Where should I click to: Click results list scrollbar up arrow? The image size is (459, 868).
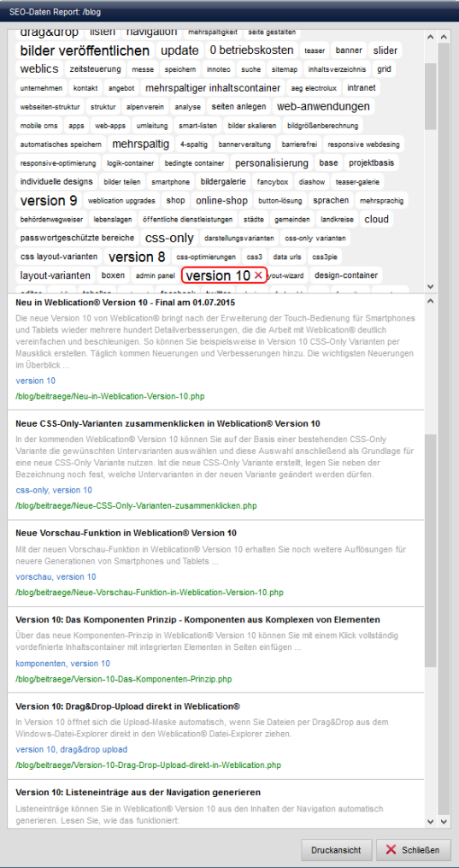click(x=432, y=300)
